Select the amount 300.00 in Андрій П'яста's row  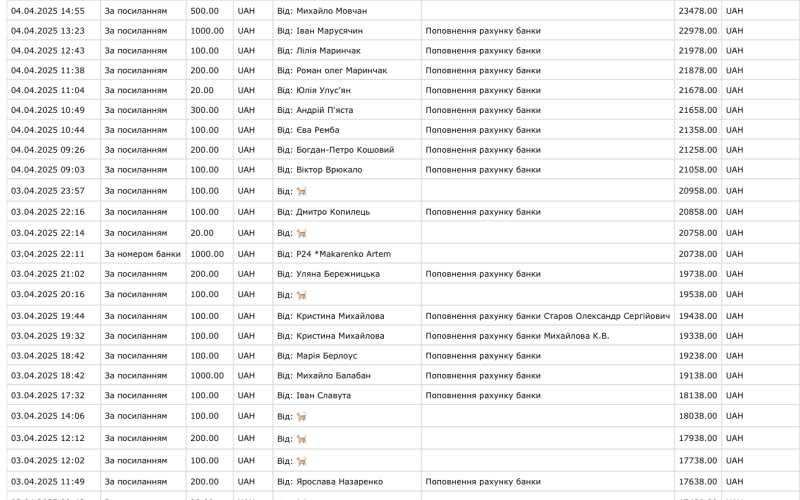coord(205,110)
